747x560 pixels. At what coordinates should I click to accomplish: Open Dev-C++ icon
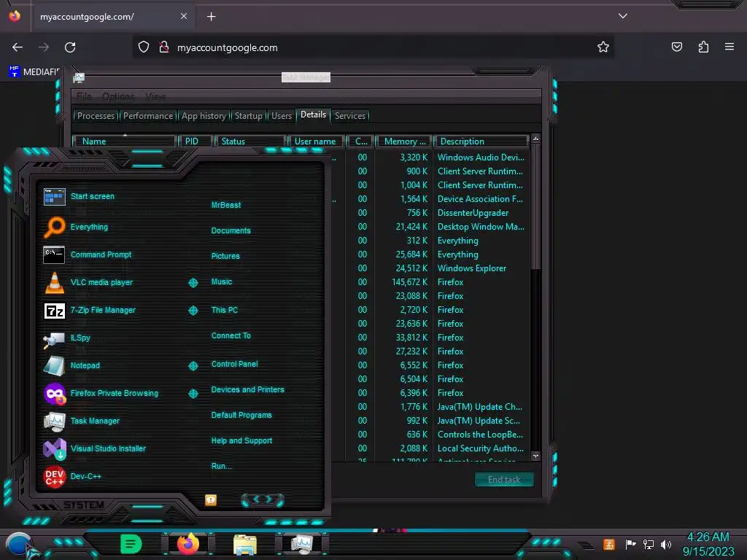pos(54,476)
